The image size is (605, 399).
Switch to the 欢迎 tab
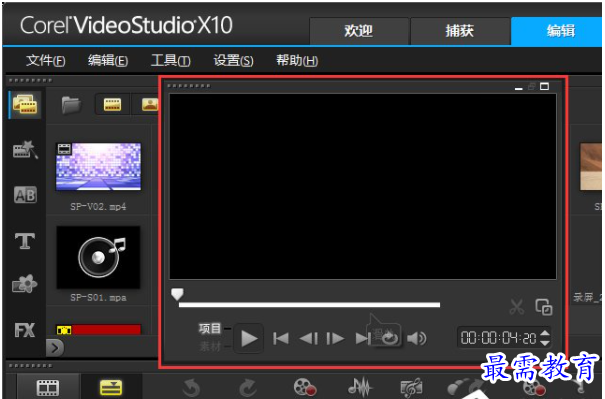tap(359, 31)
